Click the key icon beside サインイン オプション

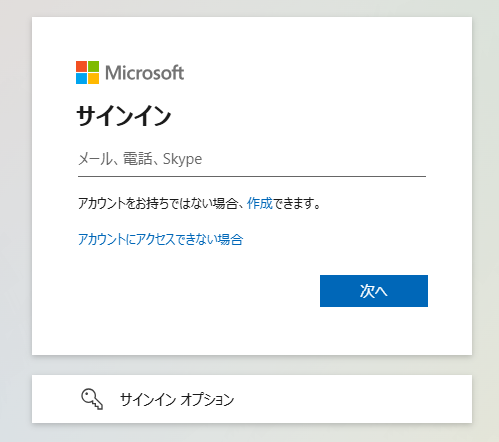(x=92, y=399)
